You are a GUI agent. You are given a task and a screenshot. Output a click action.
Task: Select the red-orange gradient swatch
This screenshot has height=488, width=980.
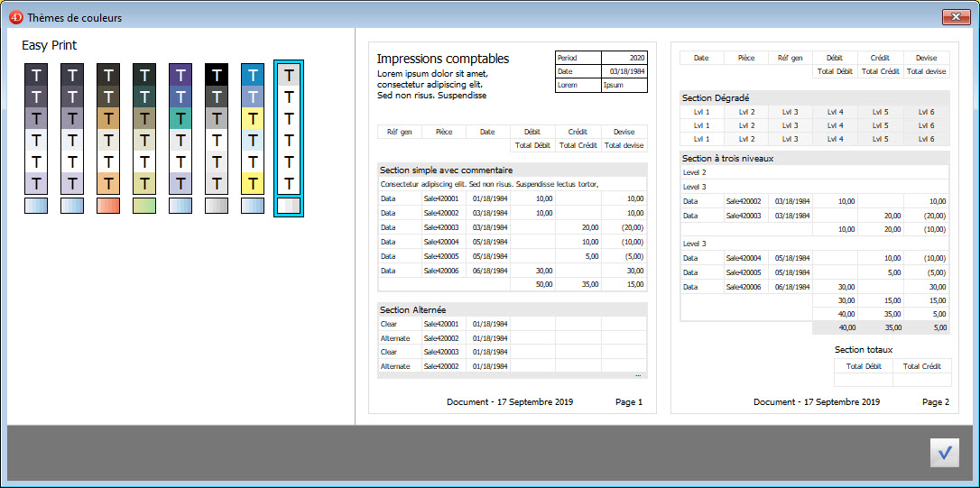tap(108, 206)
